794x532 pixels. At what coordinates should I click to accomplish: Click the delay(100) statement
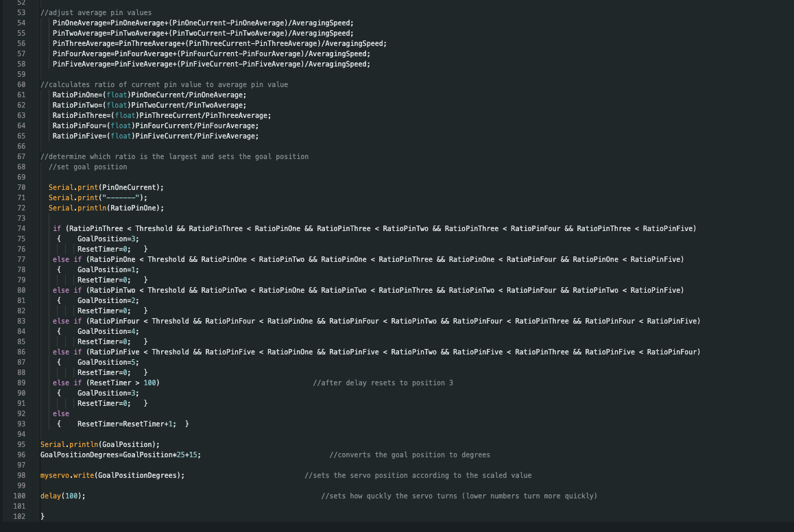63,496
